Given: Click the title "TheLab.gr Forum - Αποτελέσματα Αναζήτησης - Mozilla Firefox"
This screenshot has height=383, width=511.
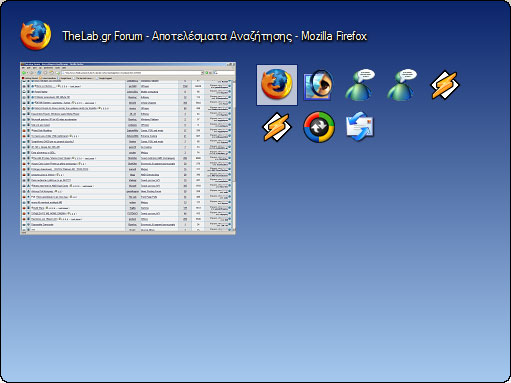Looking at the screenshot, I should tap(215, 36).
